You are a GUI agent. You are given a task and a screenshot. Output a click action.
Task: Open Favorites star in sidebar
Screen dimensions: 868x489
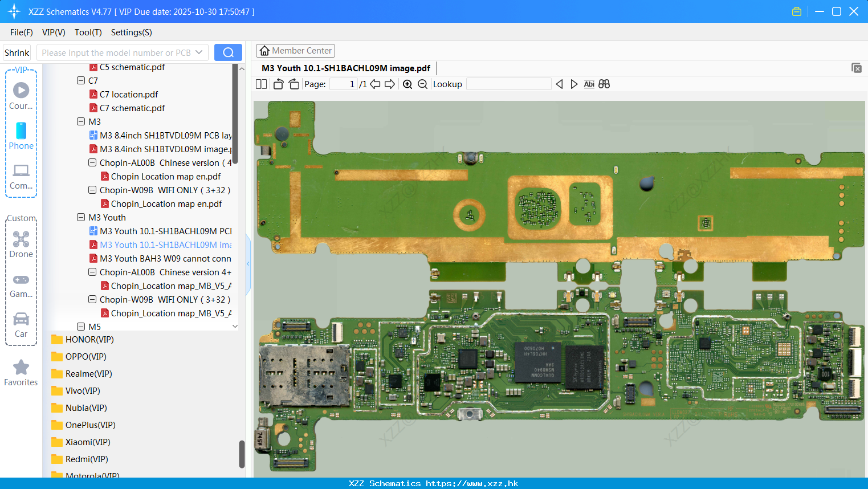coord(21,373)
